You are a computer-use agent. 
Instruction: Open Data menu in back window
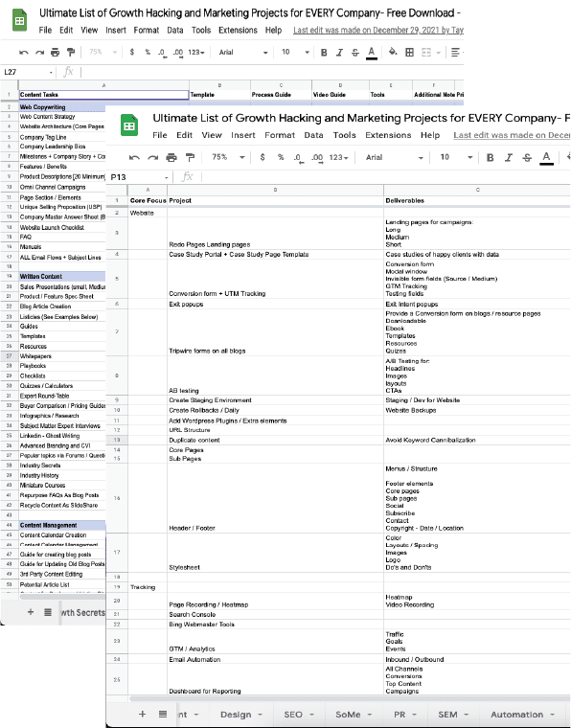pos(175,31)
